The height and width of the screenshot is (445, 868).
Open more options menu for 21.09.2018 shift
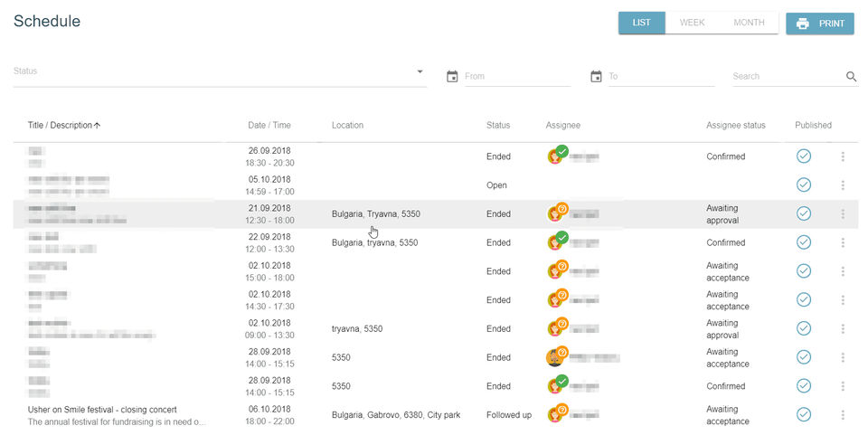pos(843,214)
